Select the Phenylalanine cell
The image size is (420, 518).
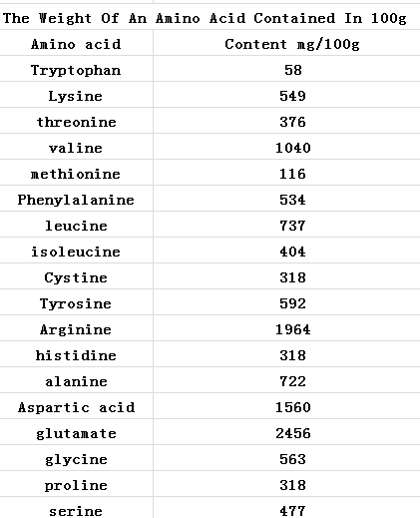point(76,199)
